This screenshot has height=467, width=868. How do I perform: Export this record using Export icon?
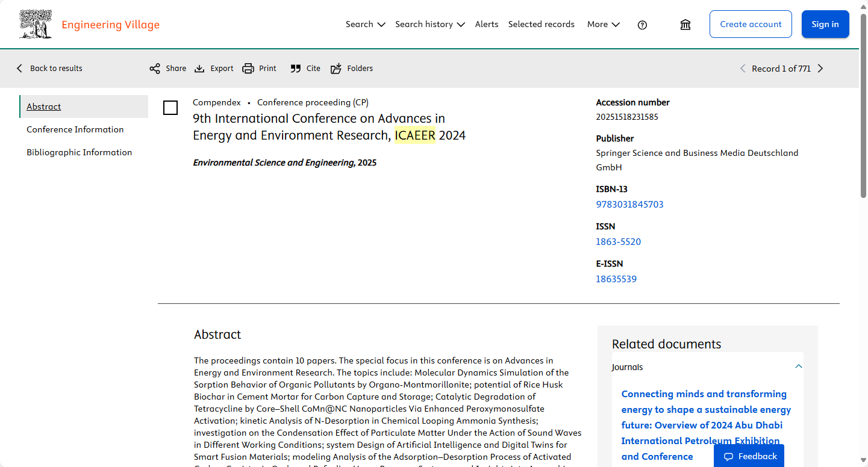click(x=200, y=69)
